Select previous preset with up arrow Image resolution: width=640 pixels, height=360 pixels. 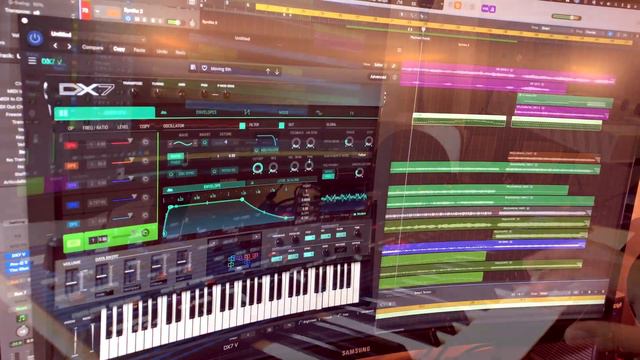(x=268, y=71)
